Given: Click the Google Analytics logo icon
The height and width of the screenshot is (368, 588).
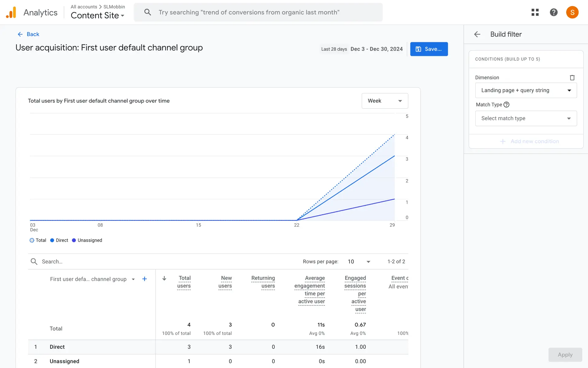Looking at the screenshot, I should [x=11, y=12].
